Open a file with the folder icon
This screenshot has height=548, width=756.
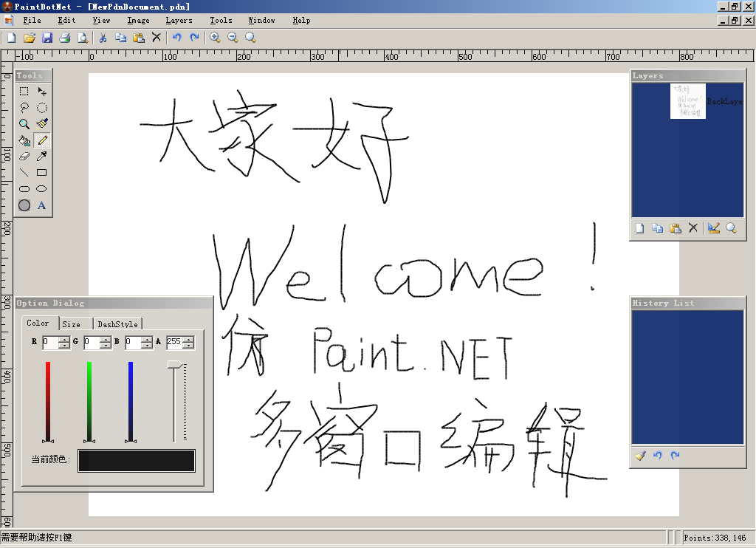click(x=30, y=38)
